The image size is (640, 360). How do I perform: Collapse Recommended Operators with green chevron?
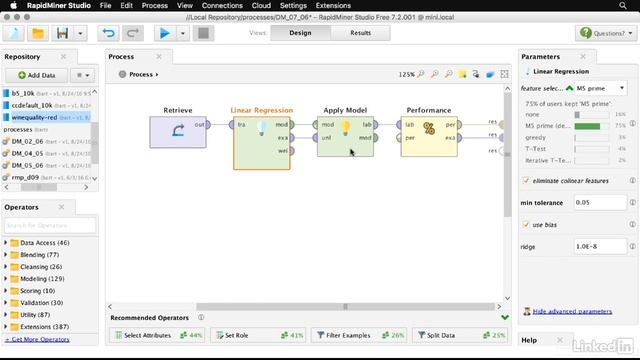[x=505, y=318]
